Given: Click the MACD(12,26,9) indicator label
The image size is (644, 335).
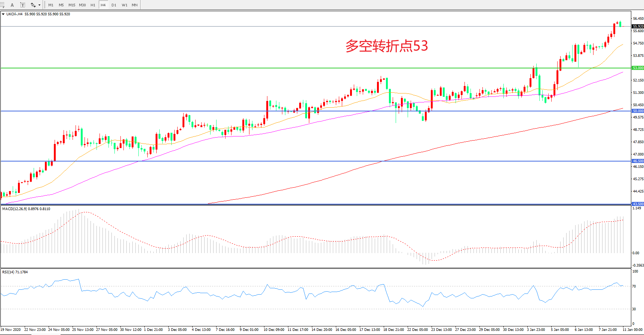Looking at the screenshot, I should point(15,209).
